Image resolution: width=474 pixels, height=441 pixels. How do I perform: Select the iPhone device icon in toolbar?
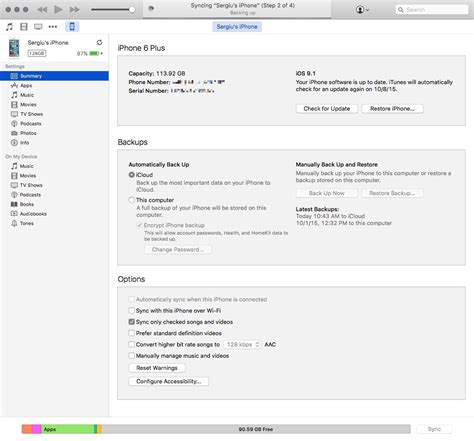pyautogui.click(x=72, y=27)
